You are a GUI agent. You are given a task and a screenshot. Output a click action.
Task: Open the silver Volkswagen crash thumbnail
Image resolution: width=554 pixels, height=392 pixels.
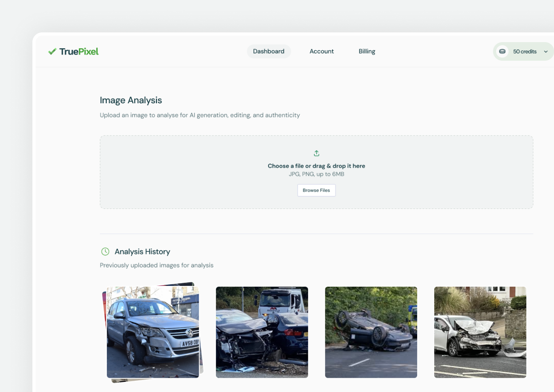tap(153, 332)
